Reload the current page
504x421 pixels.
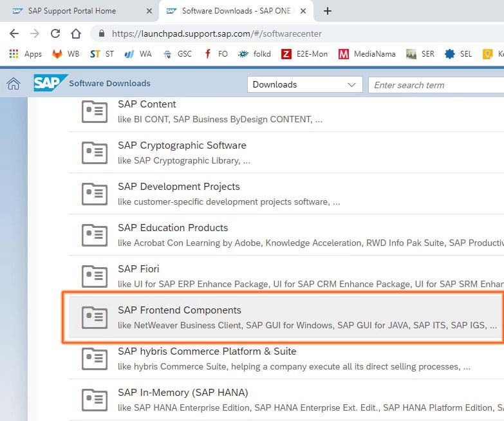point(55,33)
